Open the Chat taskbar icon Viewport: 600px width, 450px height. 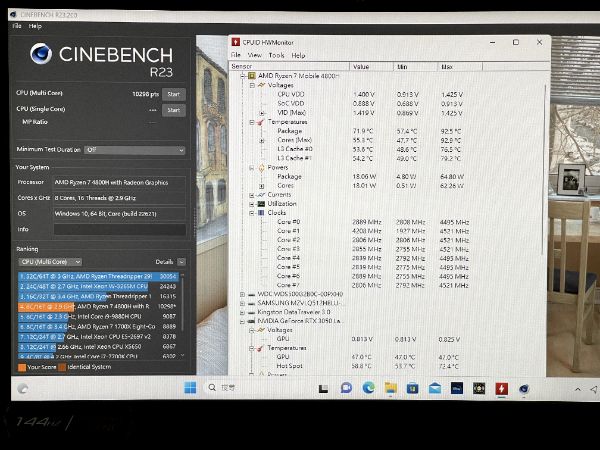(346, 388)
